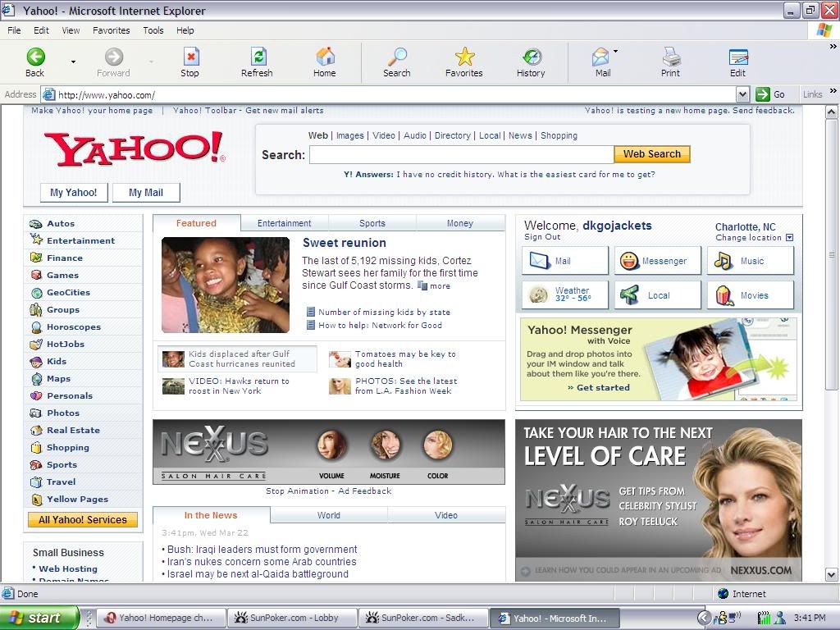Expand the Links bar chevron

tap(833, 90)
